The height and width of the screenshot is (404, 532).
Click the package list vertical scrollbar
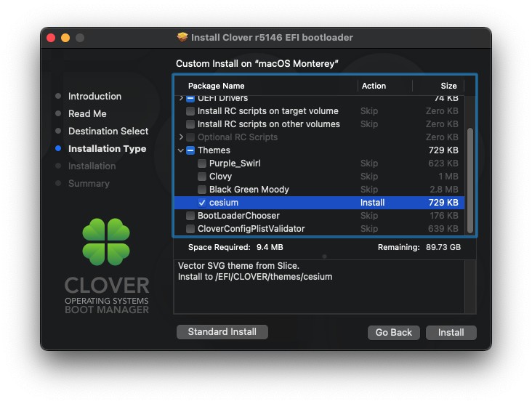point(470,178)
